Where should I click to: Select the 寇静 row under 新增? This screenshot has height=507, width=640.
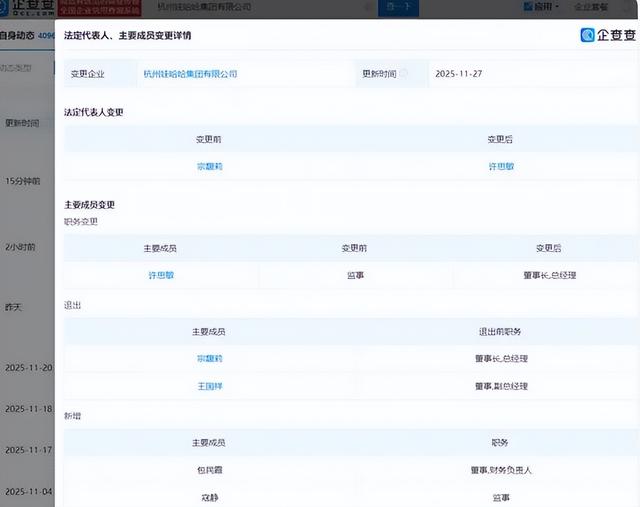pos(350,498)
